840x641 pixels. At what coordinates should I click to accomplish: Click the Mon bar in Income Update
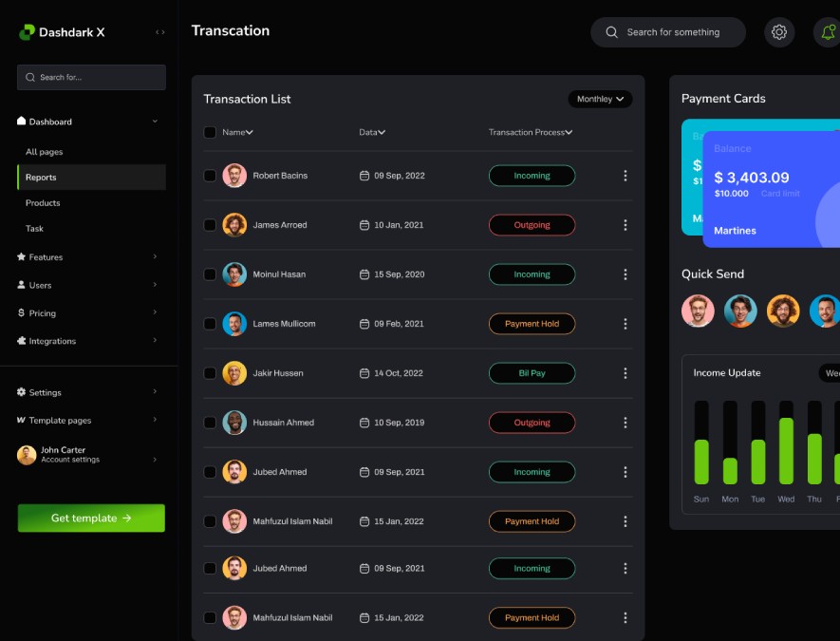730,443
